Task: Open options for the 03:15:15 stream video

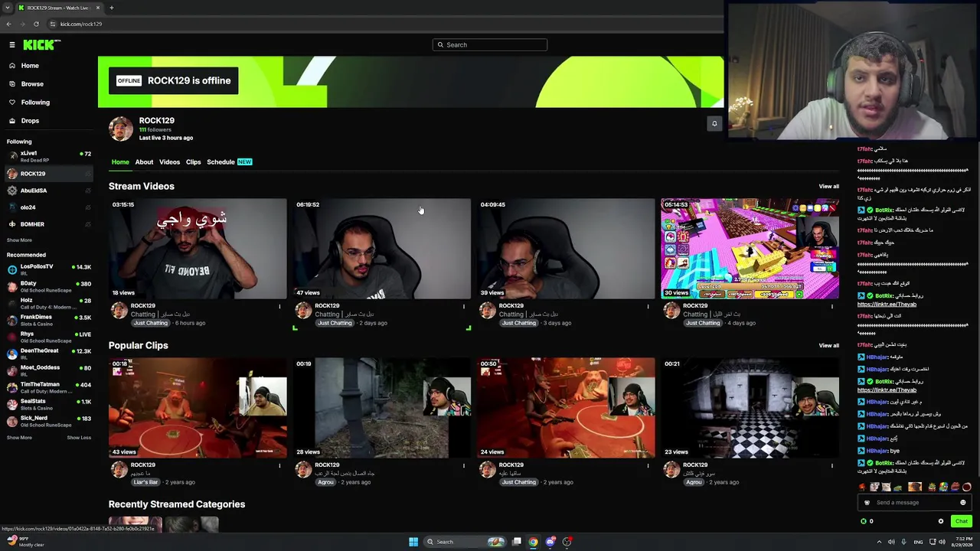Action: [x=279, y=307]
